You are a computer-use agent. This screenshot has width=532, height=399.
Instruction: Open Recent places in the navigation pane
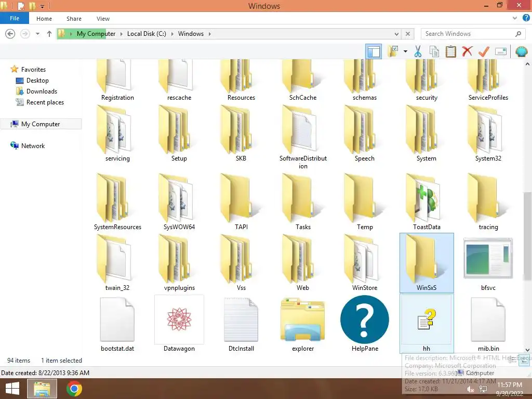[x=40, y=102]
